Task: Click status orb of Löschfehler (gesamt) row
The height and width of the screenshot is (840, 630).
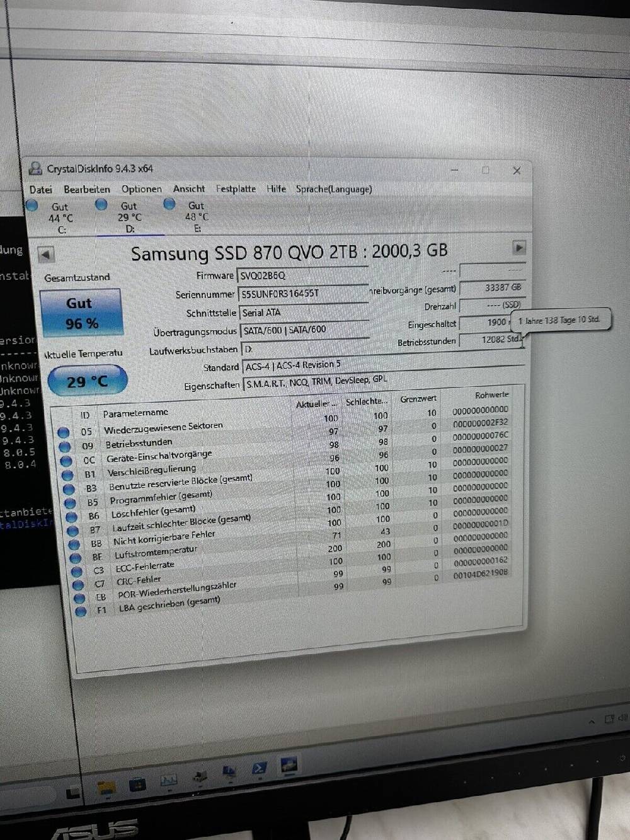Action: 72,517
